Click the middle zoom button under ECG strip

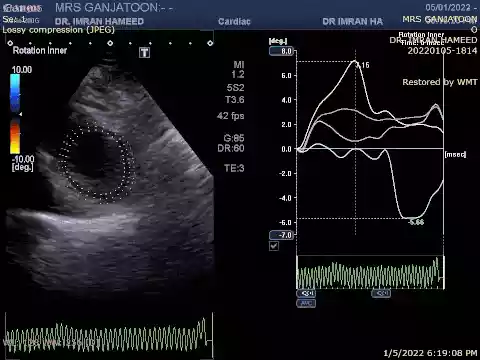click(x=381, y=293)
